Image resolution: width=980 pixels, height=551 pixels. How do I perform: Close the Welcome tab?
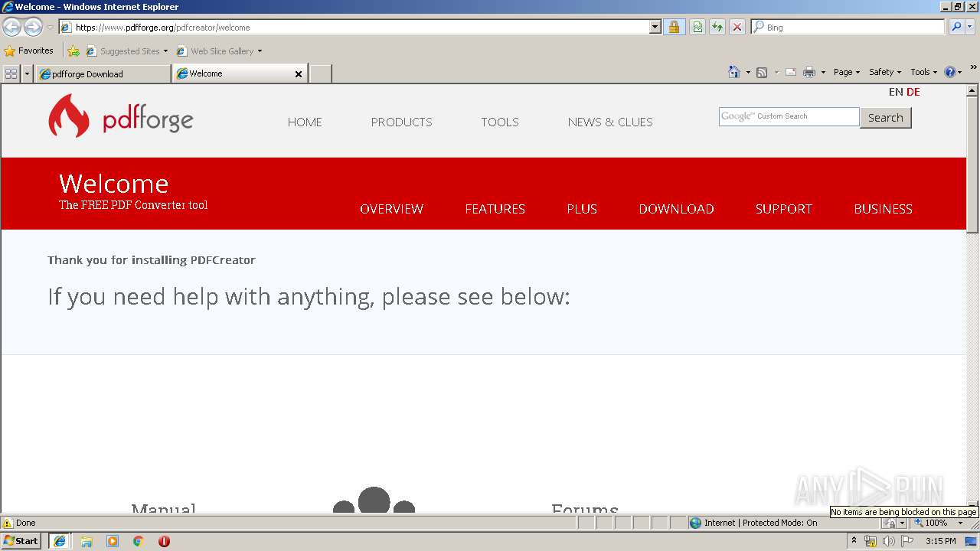299,74
